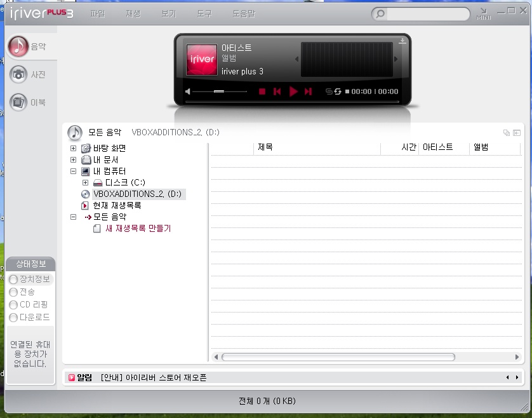Open the 도움말 menu
Image resolution: width=532 pixels, height=418 pixels.
244,14
